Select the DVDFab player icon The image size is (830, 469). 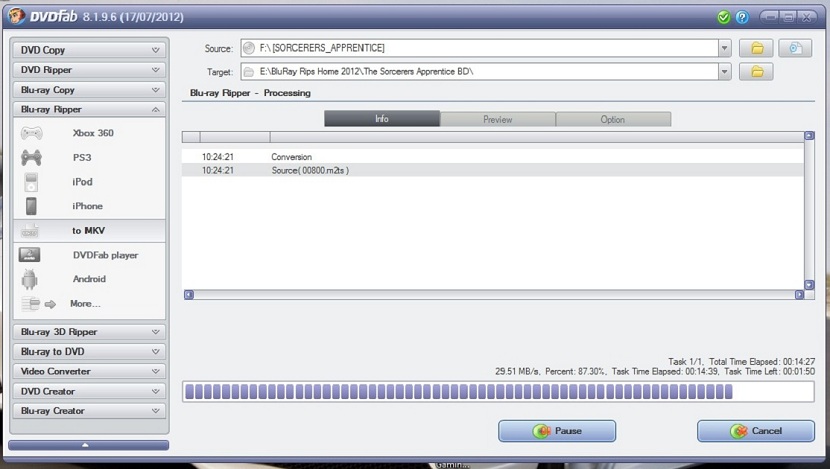pos(30,255)
